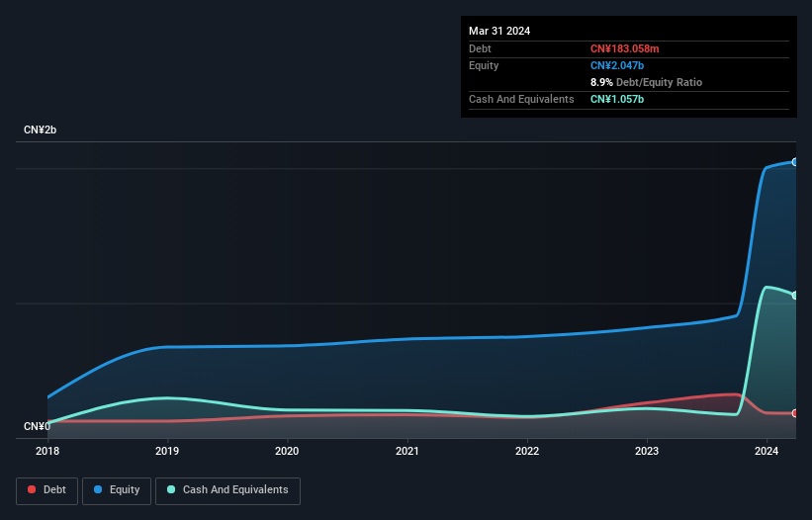This screenshot has height=520, width=812.
Task: Click the 2023 x-axis label
Action: coord(647,451)
